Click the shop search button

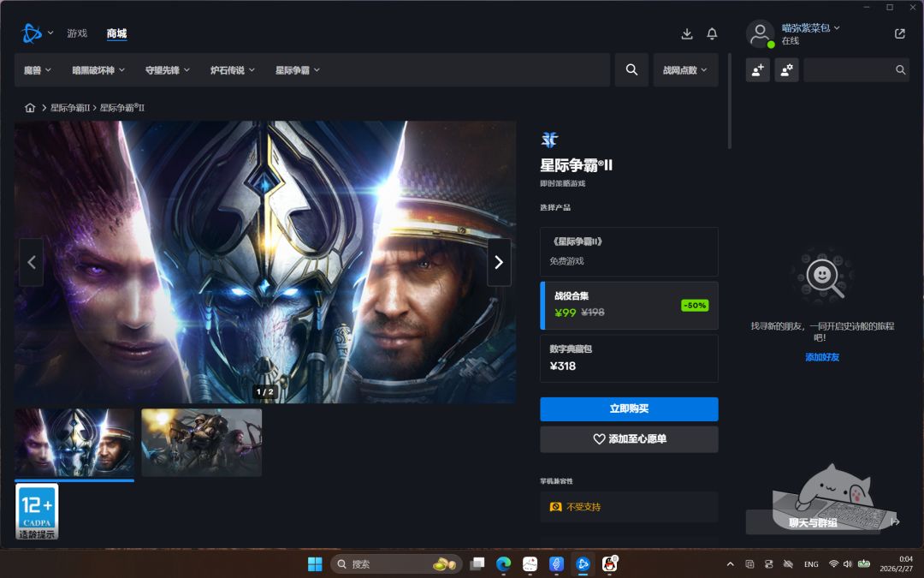point(631,69)
